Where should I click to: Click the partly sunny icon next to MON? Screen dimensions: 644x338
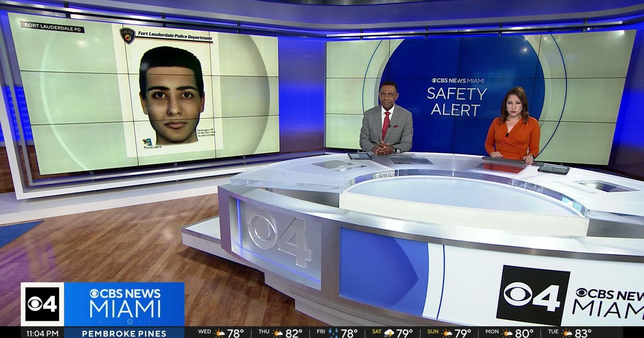click(x=507, y=333)
